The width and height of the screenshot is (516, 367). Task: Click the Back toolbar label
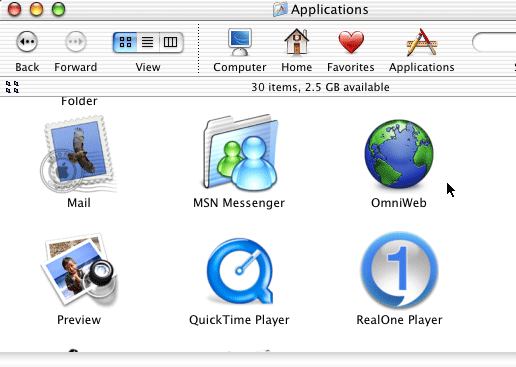point(27,67)
